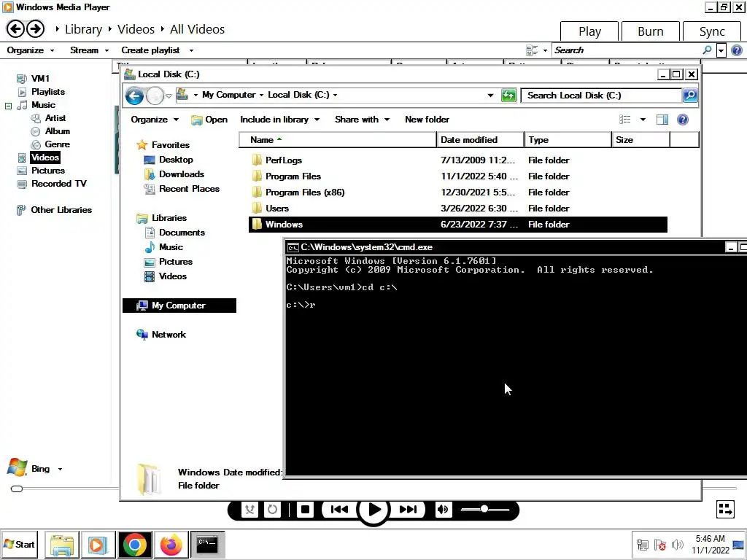747x560 pixels.
Task: Click the Media Player search magnifier
Action: (x=708, y=50)
